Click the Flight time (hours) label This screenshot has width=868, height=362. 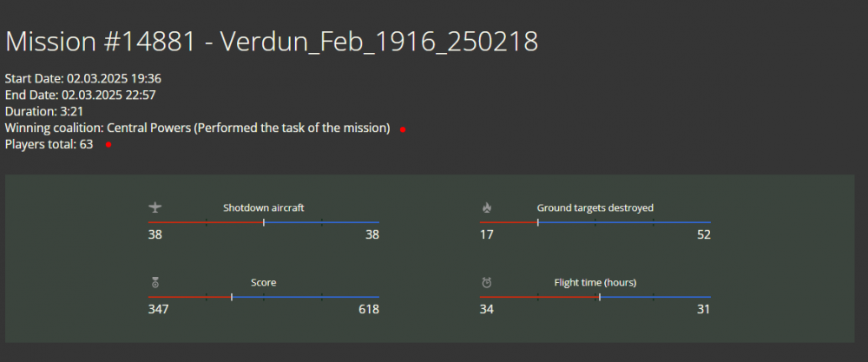595,282
